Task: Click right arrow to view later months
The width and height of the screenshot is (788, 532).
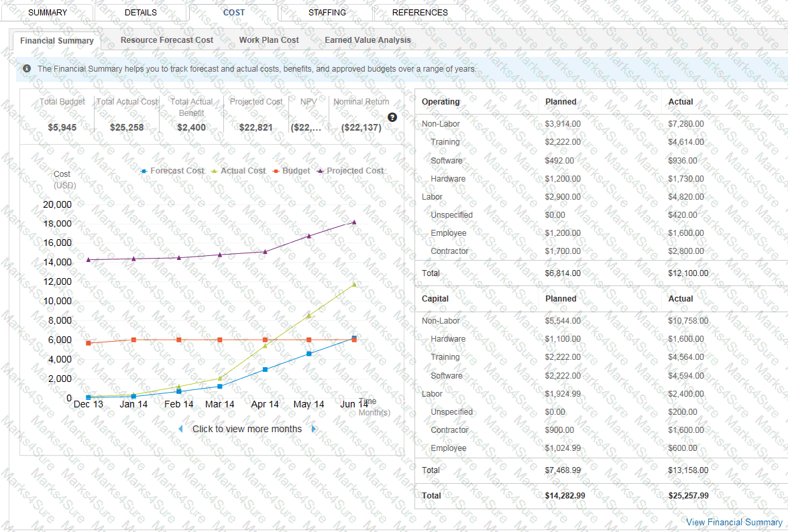Action: (314, 429)
